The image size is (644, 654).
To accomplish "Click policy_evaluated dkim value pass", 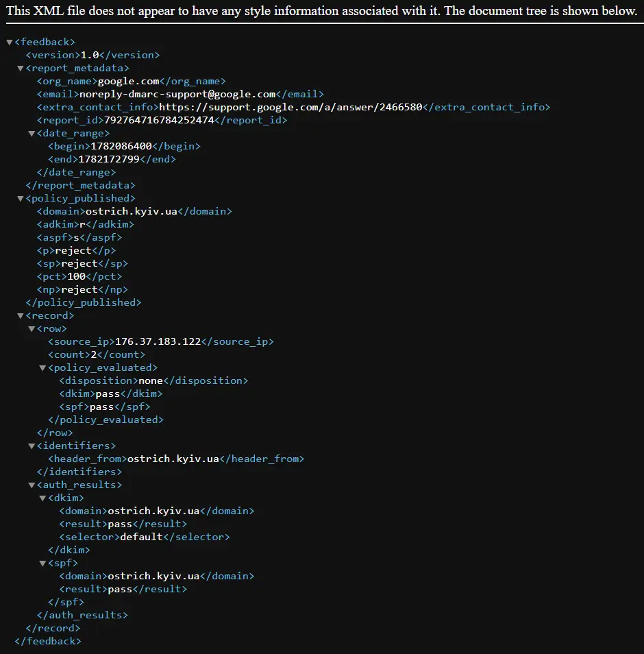I will 108,393.
